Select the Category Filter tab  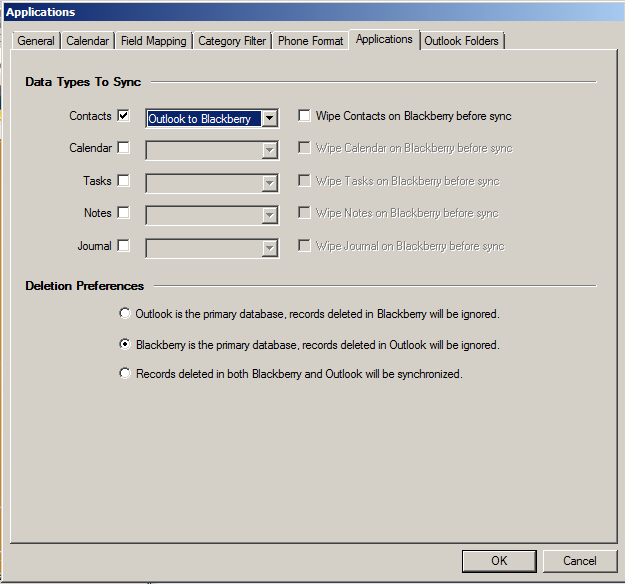232,41
